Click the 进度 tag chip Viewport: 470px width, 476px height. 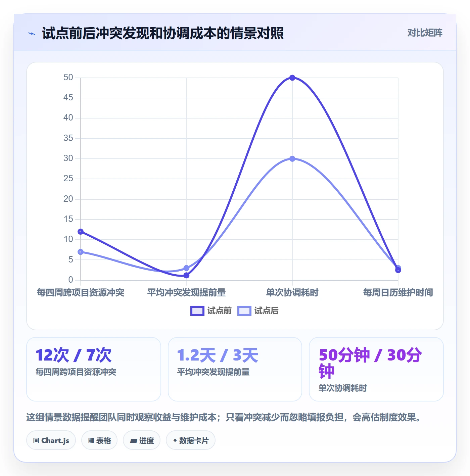click(x=142, y=440)
